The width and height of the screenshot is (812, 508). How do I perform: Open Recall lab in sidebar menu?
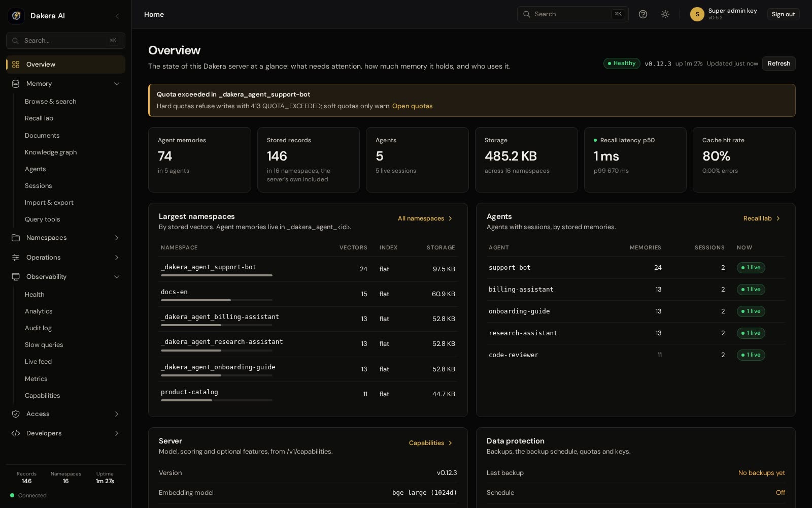click(x=39, y=118)
